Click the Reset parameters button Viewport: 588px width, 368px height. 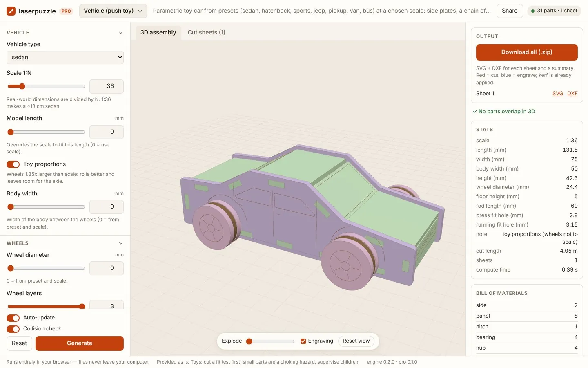(19, 343)
